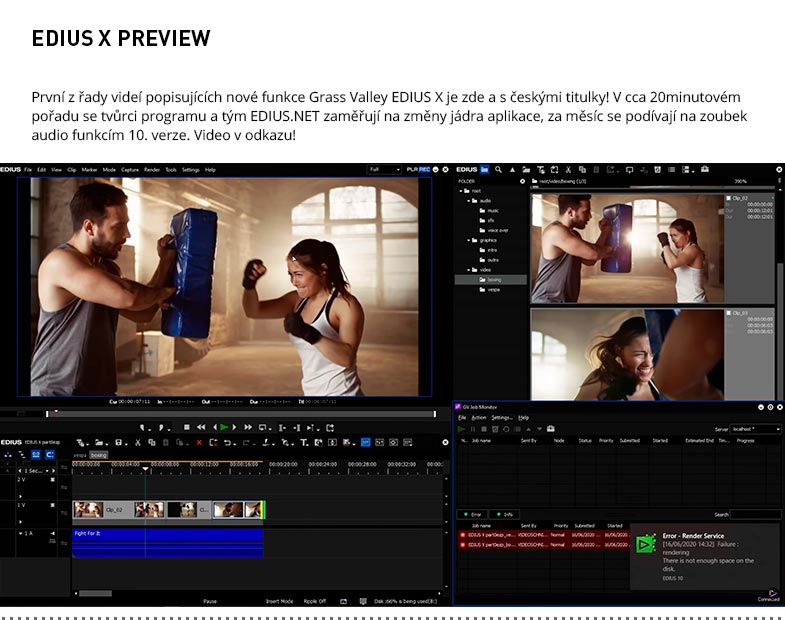Click Stop button in player transport
This screenshot has width=785, height=620.
187,427
